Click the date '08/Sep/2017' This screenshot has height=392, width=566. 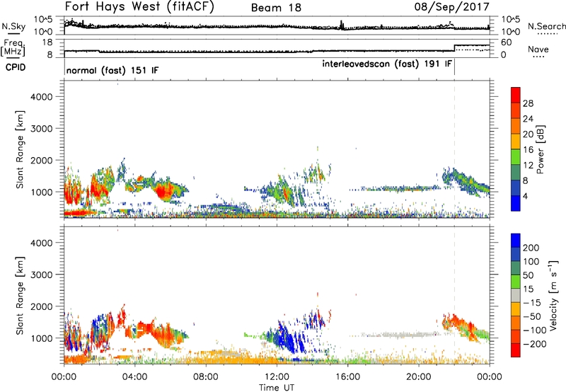[451, 6]
